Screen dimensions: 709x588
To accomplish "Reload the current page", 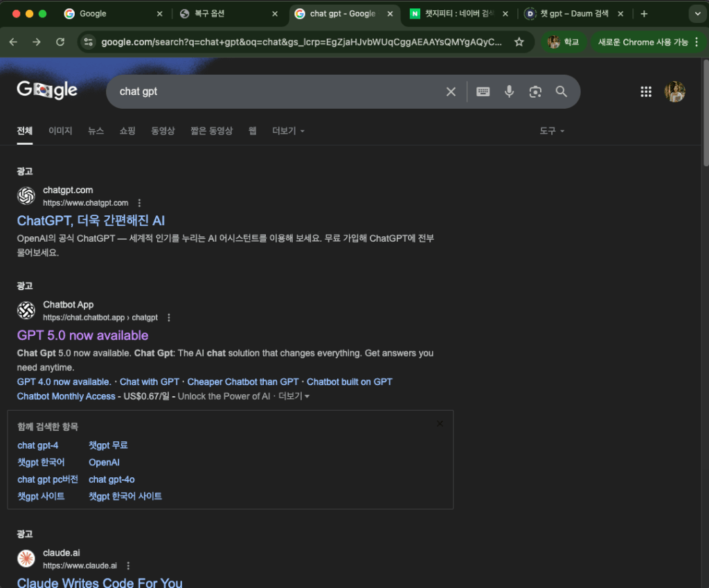I will pos(60,42).
